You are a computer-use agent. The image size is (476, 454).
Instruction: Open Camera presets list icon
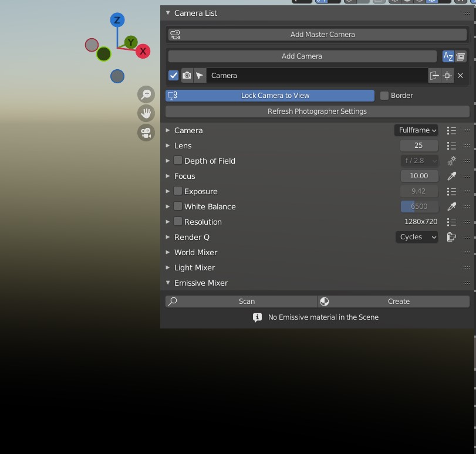[451, 130]
